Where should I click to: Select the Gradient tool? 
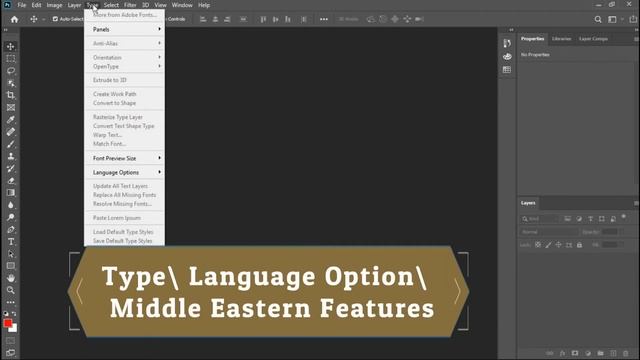point(11,193)
